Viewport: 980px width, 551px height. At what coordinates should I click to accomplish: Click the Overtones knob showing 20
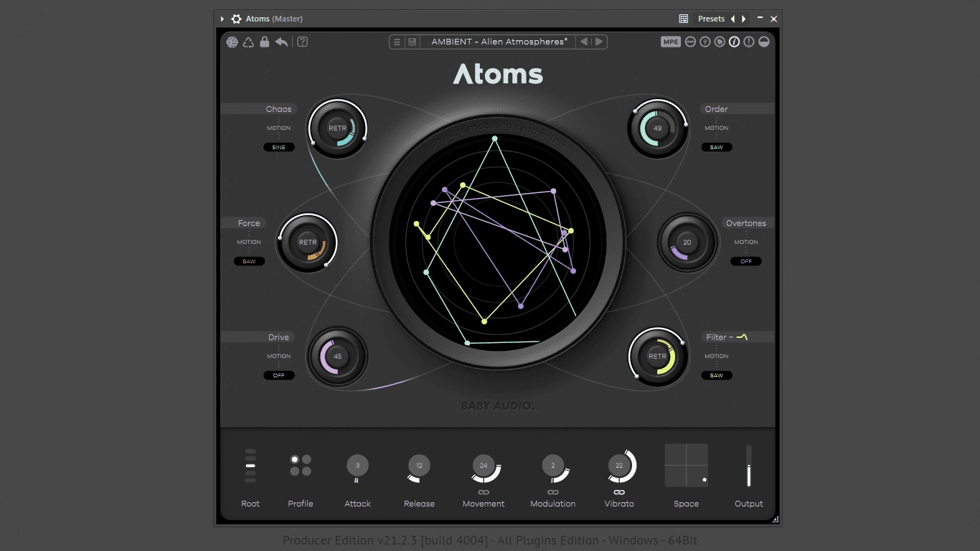tap(687, 242)
